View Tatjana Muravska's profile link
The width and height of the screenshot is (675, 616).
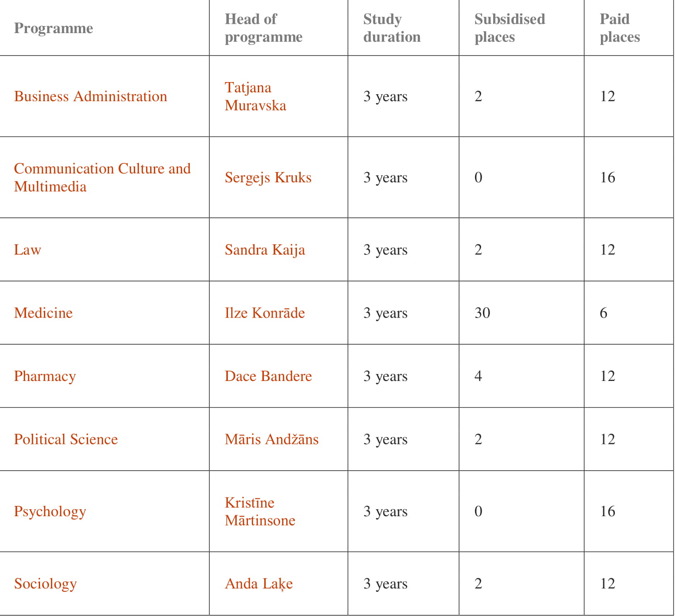point(255,97)
